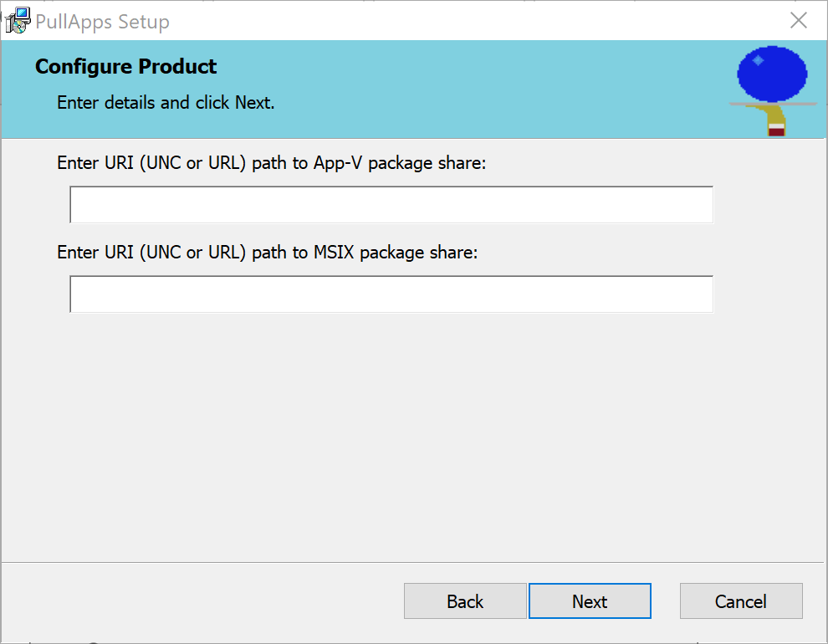Cancel the PullApps setup

click(x=741, y=601)
